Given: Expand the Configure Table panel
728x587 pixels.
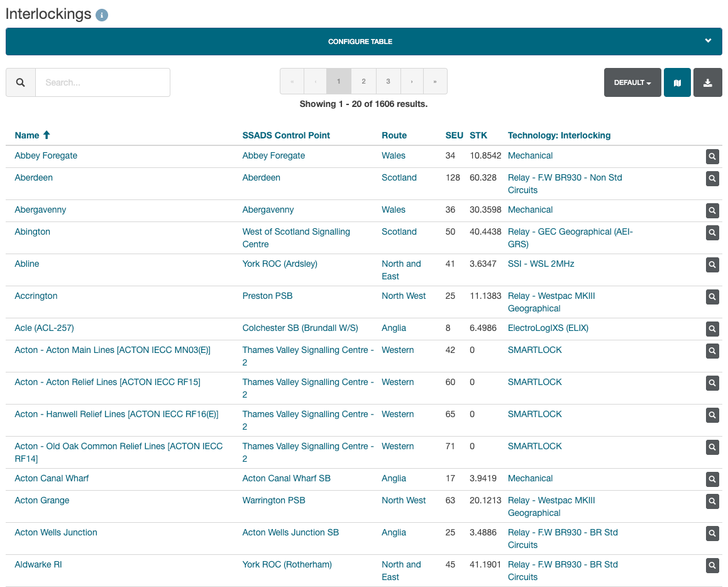Looking at the screenshot, I should click(x=363, y=42).
